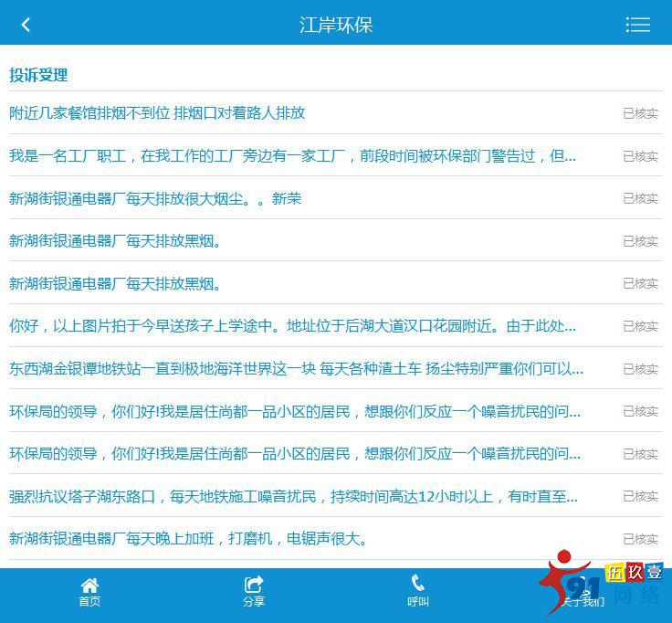Click the 江岸环保 page title

pos(336,25)
